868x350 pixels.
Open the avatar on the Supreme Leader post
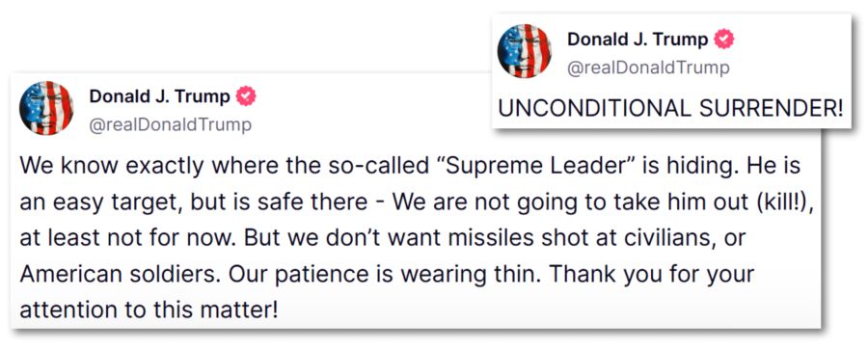tap(46, 108)
